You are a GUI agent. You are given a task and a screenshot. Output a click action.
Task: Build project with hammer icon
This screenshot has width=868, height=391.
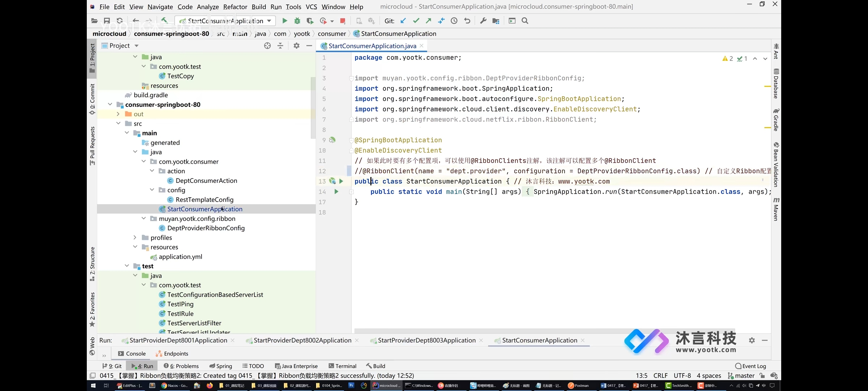coord(164,21)
